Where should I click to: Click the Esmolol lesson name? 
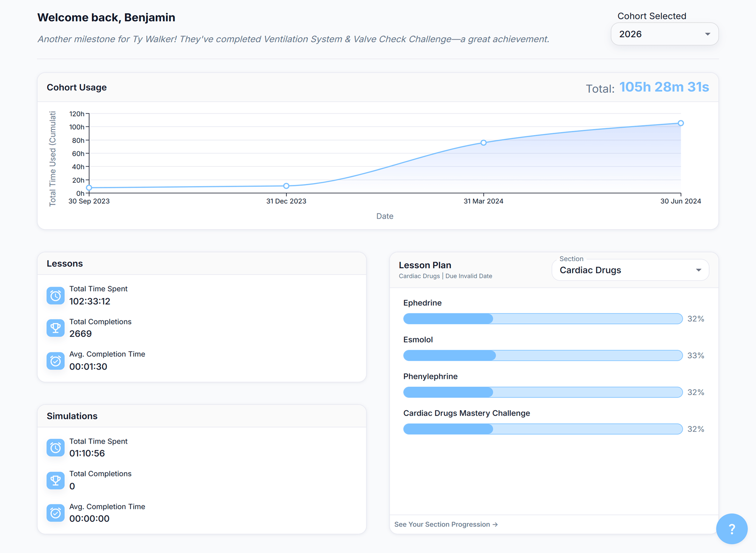pyautogui.click(x=418, y=339)
